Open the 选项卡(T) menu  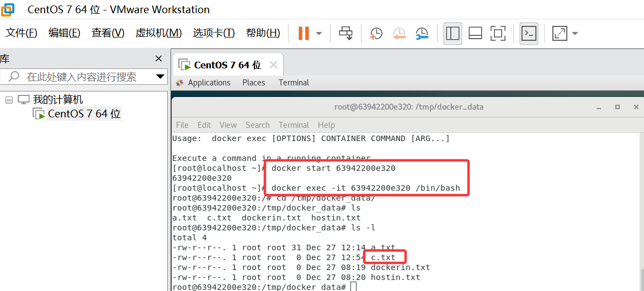(214, 33)
